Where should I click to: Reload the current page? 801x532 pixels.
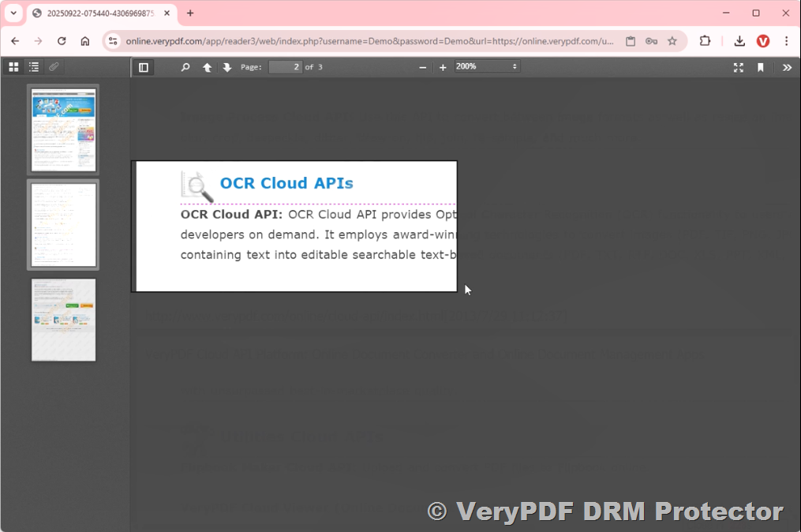click(x=62, y=41)
